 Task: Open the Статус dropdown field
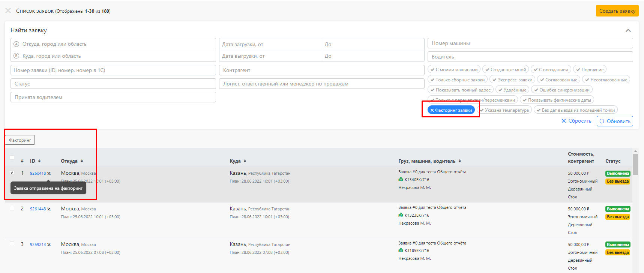(x=113, y=84)
